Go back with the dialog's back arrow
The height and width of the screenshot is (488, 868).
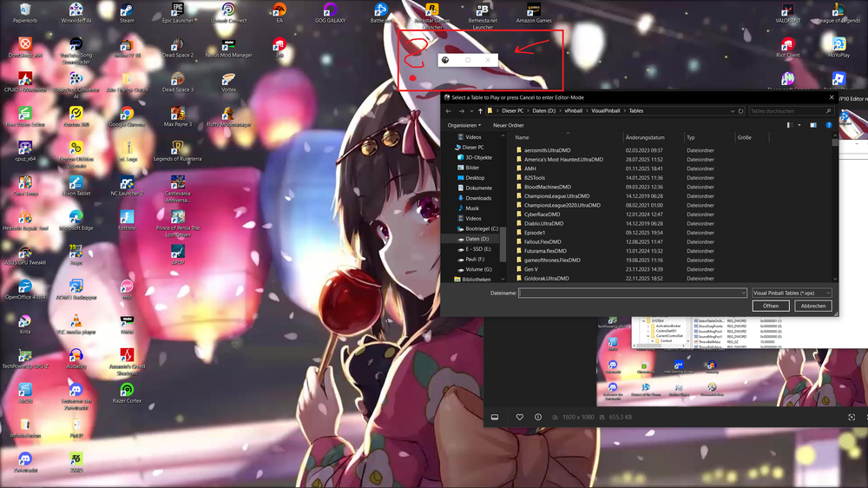[x=449, y=111]
